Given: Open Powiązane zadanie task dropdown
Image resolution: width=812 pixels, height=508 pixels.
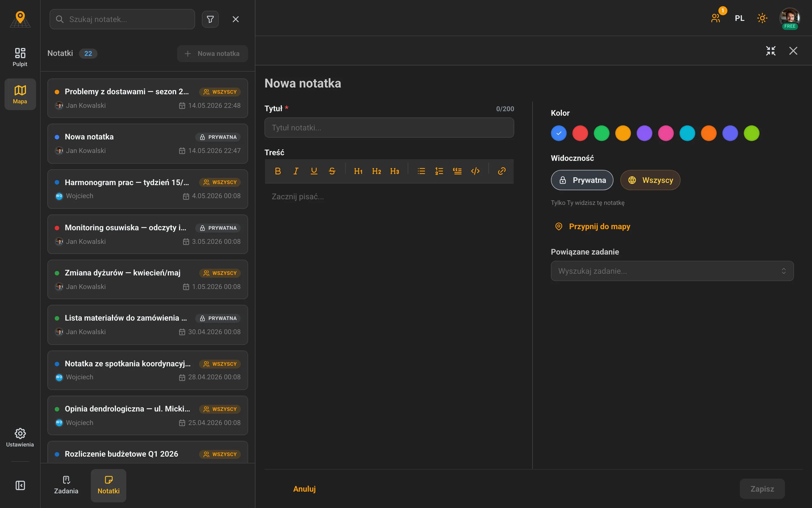Looking at the screenshot, I should tap(672, 271).
